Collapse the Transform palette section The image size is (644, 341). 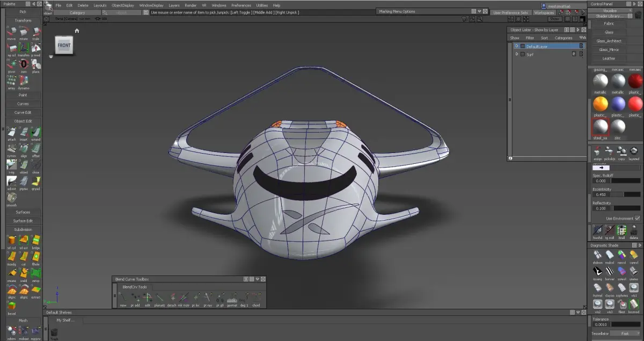[23, 20]
